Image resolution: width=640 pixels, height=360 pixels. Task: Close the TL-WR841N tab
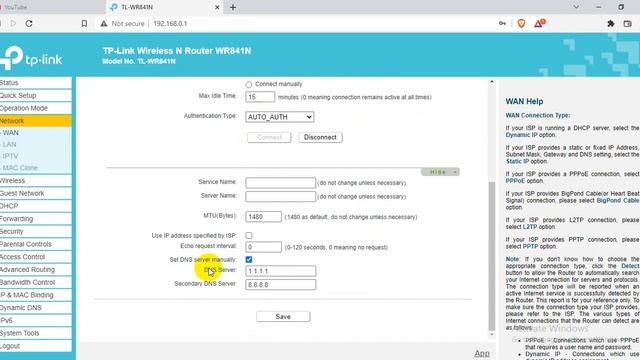pyautogui.click(x=217, y=7)
